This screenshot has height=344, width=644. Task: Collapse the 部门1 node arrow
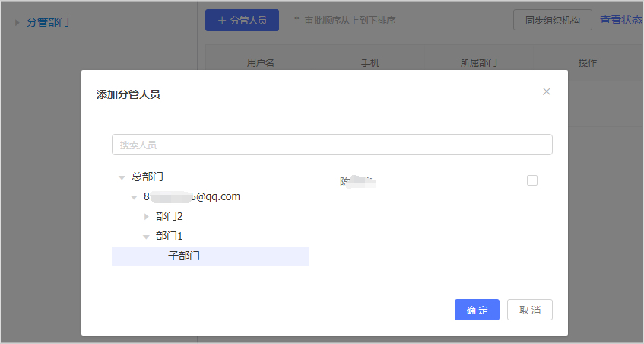tap(146, 237)
